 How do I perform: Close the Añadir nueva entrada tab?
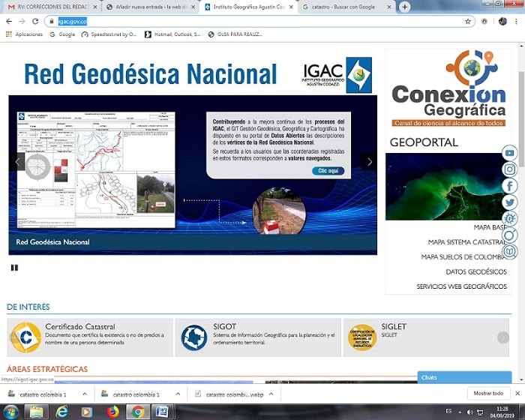tap(193, 7)
